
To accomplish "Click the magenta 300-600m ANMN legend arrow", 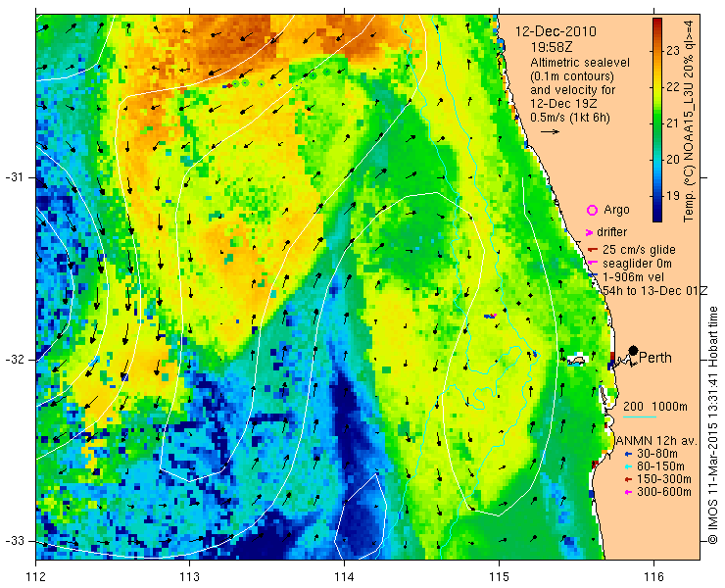I will (628, 493).
